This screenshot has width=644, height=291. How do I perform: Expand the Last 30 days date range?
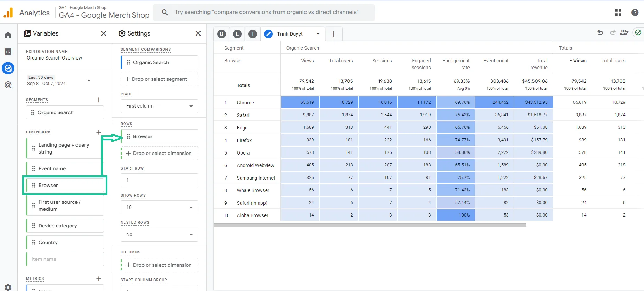(59, 80)
